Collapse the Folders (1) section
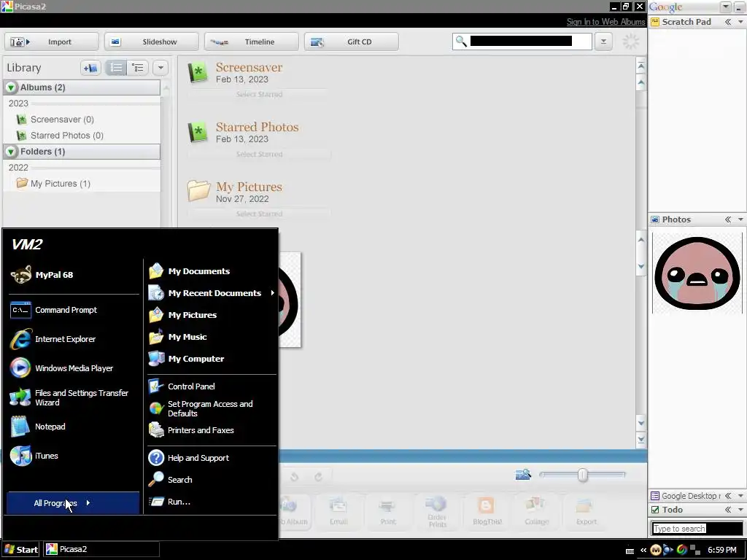The height and width of the screenshot is (560, 747). 10,152
